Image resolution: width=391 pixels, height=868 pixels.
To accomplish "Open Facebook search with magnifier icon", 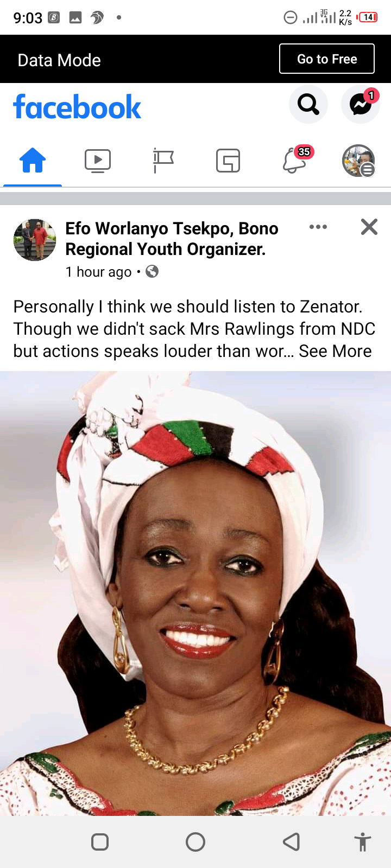I will [x=308, y=104].
